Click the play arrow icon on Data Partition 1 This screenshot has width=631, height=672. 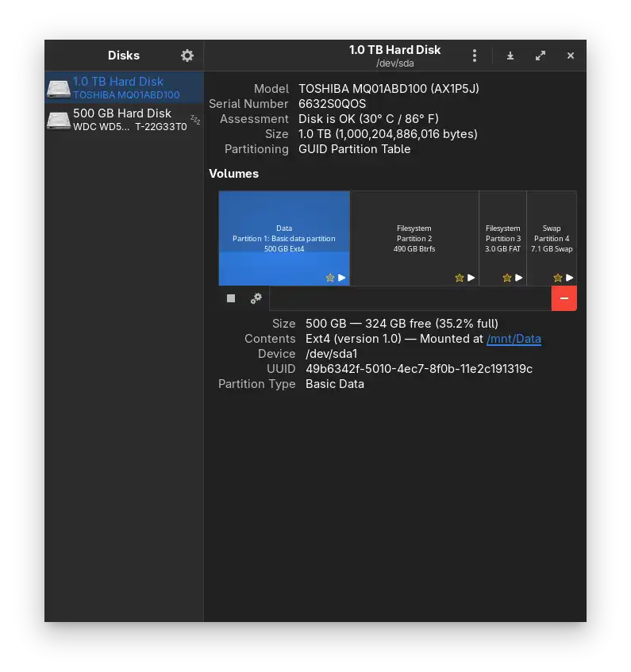point(342,278)
